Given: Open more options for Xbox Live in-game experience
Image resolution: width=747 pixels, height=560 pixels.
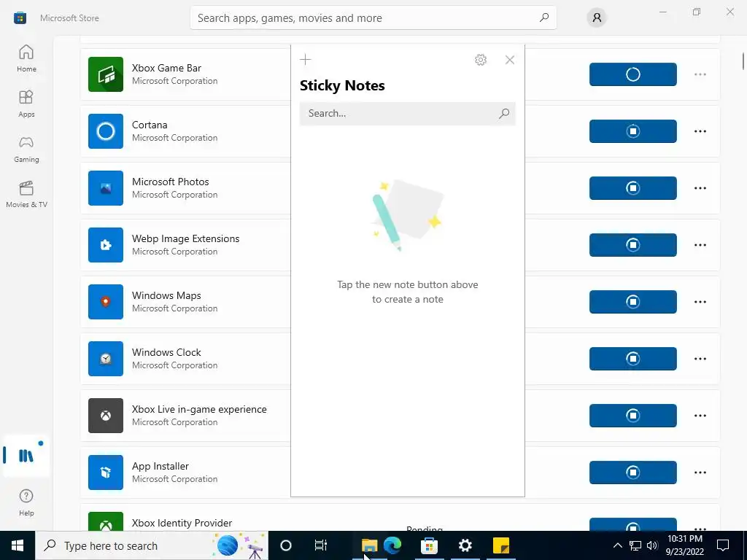Looking at the screenshot, I should point(700,416).
